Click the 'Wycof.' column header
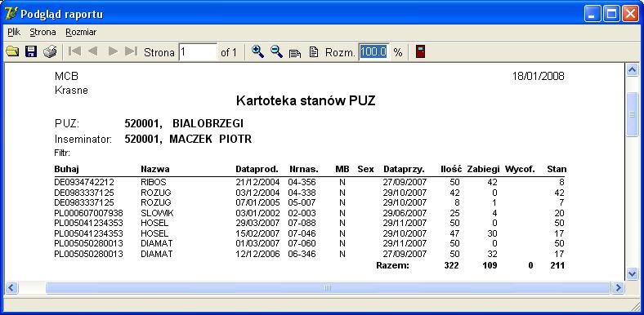The width and height of the screenshot is (644, 315). pos(520,169)
